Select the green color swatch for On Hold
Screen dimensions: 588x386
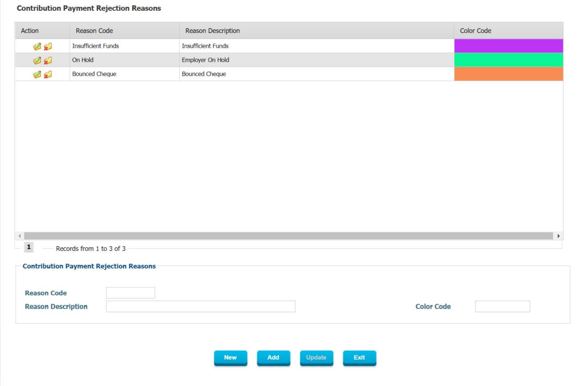point(508,60)
